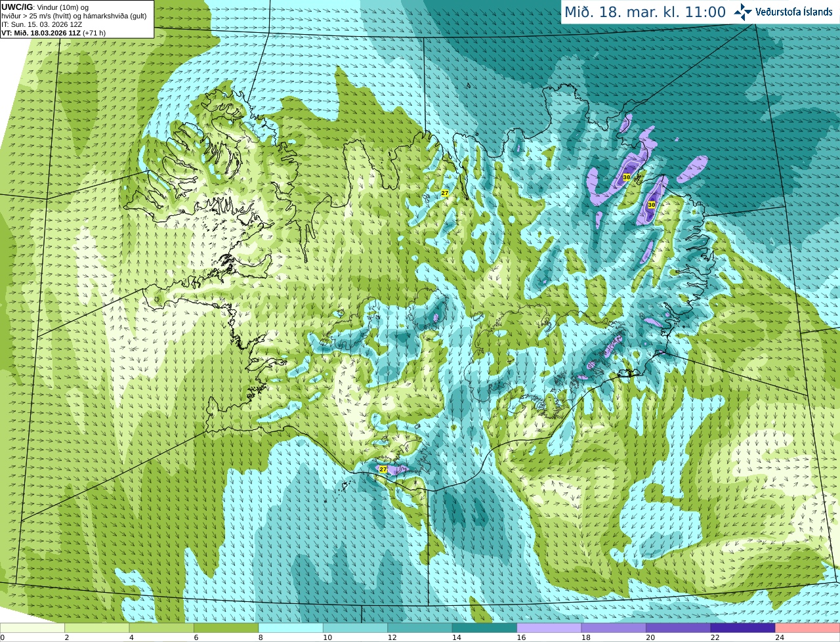
Task: Click legend tick label 20
Action: pos(650,637)
